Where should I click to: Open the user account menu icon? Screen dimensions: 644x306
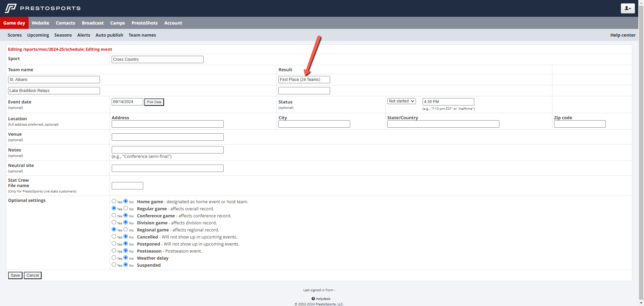(628, 8)
